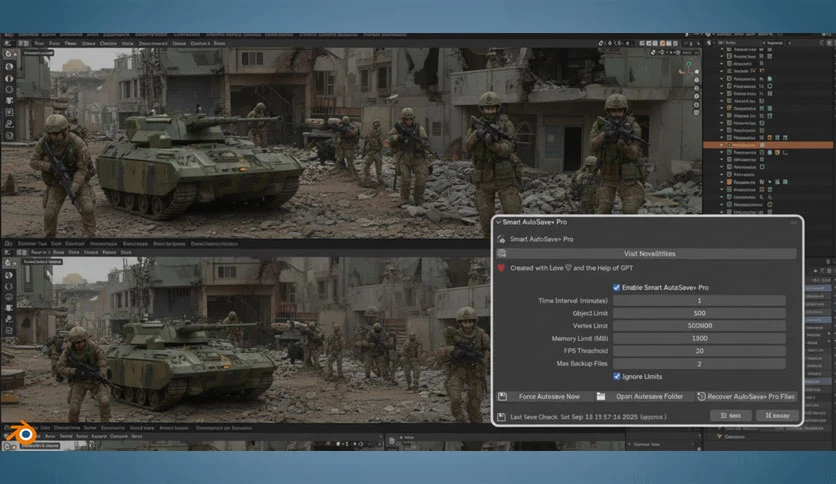Click the FPS Threshold value field

pyautogui.click(x=700, y=351)
